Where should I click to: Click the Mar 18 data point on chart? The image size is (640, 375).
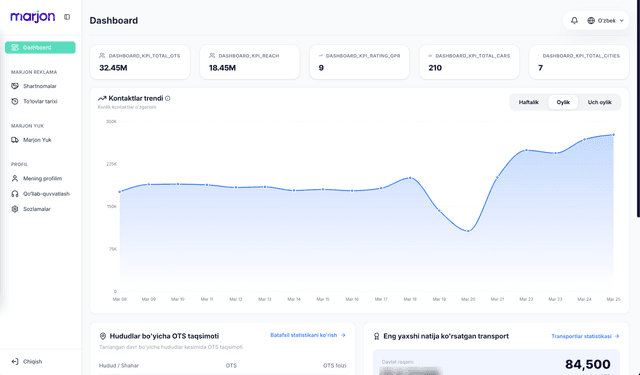[410, 178]
